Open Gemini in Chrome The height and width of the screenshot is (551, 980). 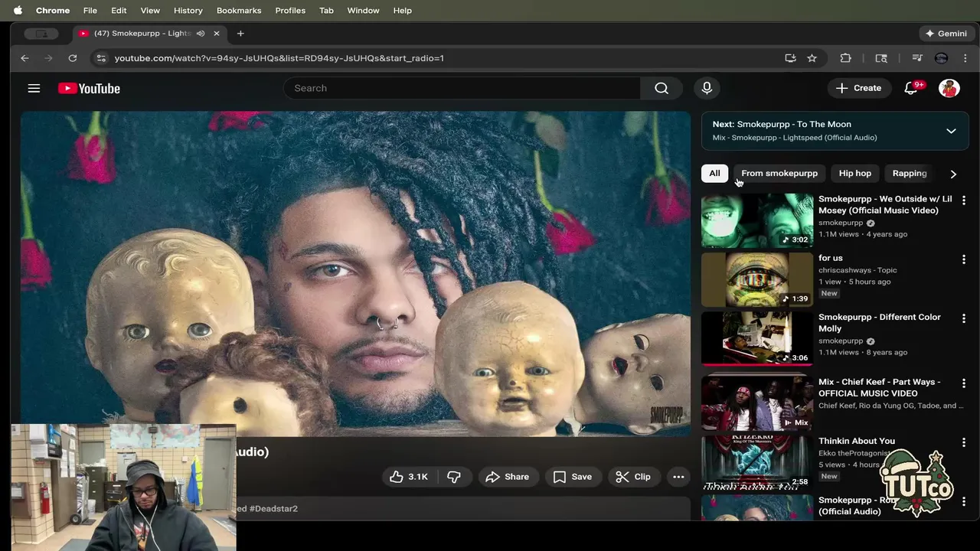click(946, 34)
